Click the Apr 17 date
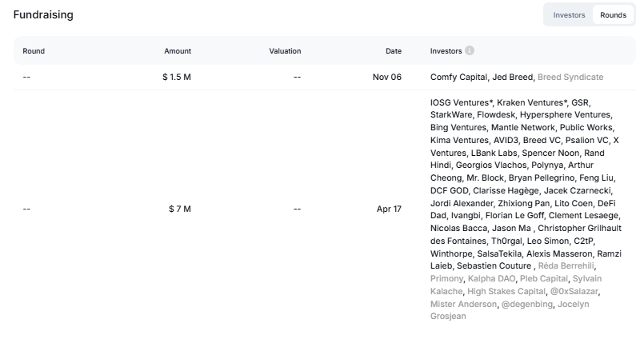The image size is (644, 339). tap(389, 209)
